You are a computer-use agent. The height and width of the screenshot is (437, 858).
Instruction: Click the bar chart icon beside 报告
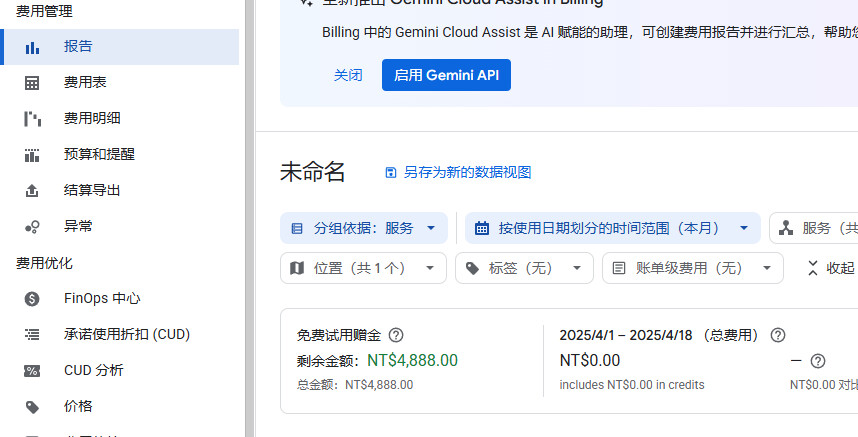pos(32,47)
